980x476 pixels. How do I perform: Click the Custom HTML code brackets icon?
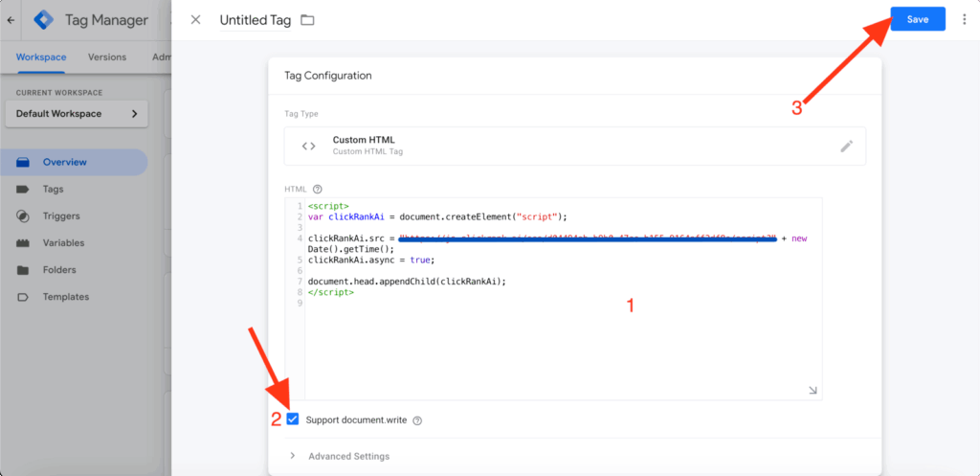[x=309, y=147]
